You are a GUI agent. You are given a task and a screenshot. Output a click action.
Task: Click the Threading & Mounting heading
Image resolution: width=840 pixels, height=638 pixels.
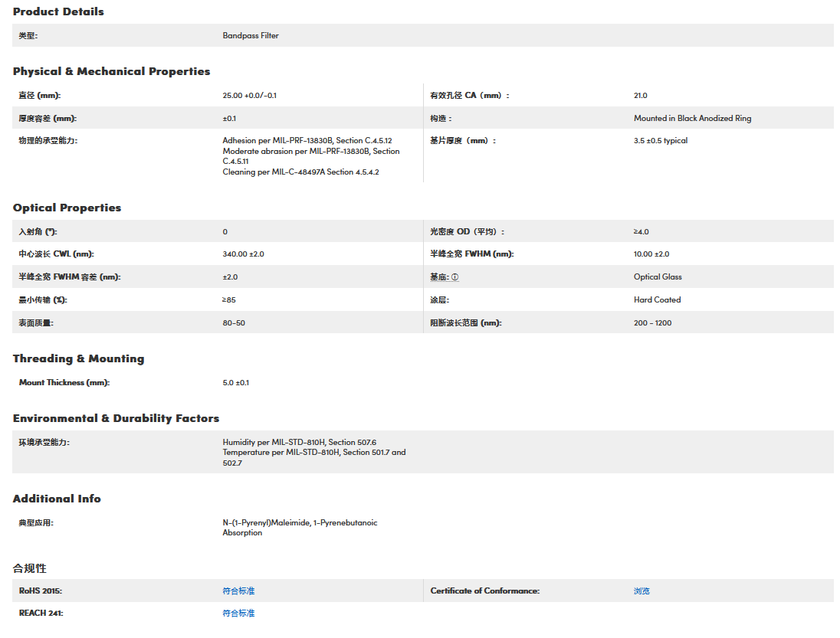[x=78, y=358]
